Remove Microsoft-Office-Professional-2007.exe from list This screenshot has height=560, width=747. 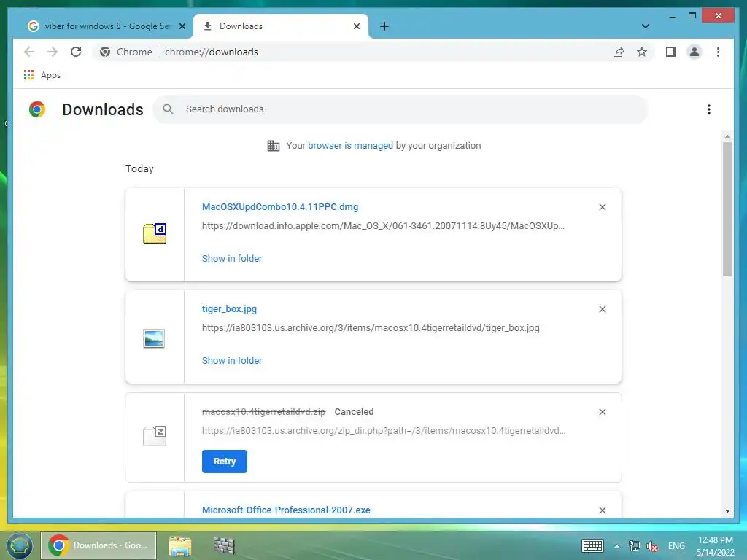pyautogui.click(x=602, y=510)
